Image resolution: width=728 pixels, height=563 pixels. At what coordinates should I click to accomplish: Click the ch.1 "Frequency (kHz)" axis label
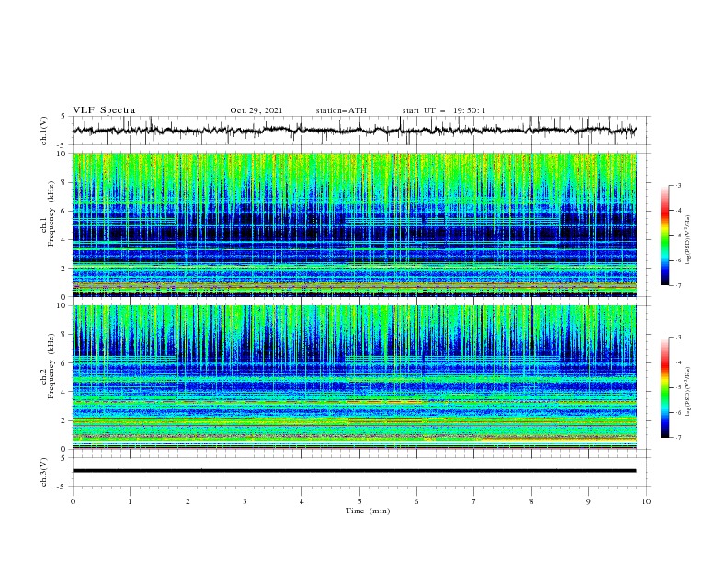pyautogui.click(x=51, y=213)
